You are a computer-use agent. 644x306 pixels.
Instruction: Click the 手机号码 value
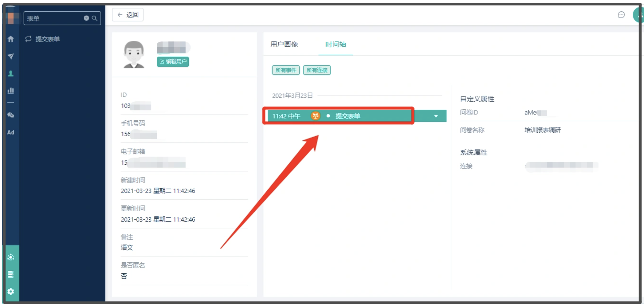click(139, 134)
